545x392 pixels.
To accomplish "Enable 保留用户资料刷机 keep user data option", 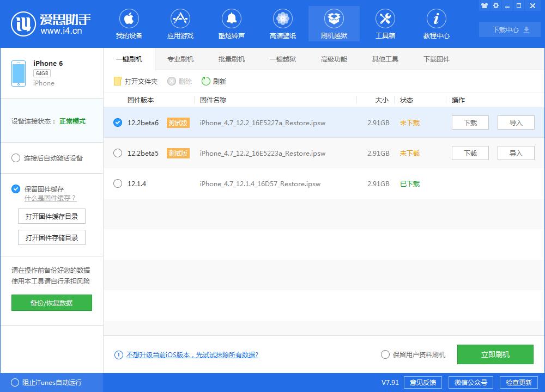I will tap(385, 354).
